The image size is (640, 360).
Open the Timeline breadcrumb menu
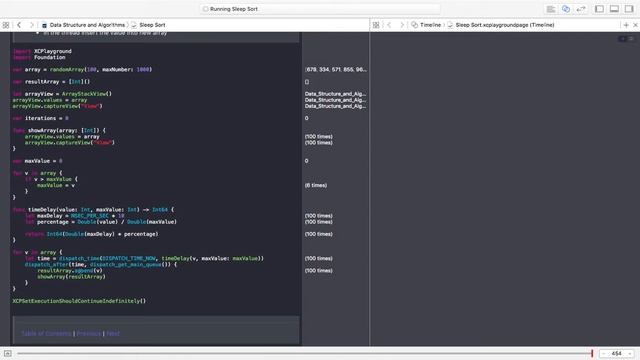[x=426, y=25]
